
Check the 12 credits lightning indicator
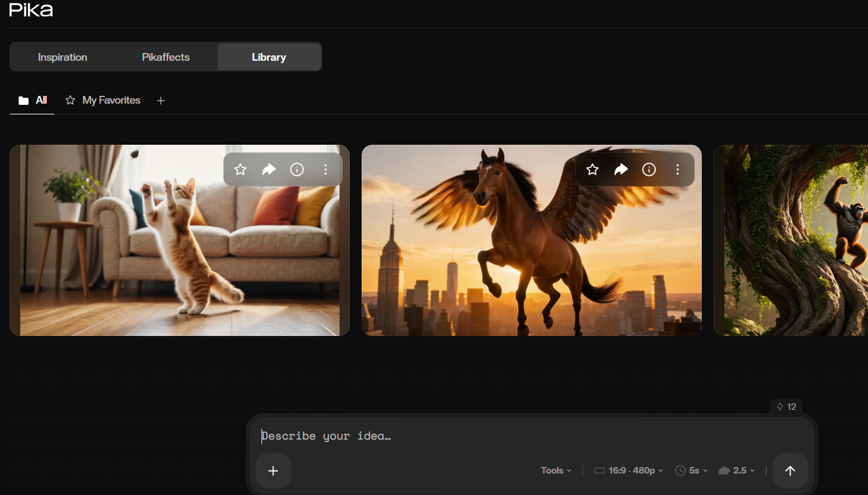(786, 407)
